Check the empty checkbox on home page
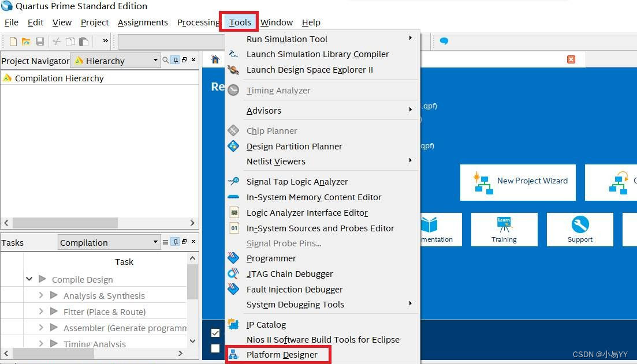Image resolution: width=637 pixels, height=364 pixels. pos(215,348)
